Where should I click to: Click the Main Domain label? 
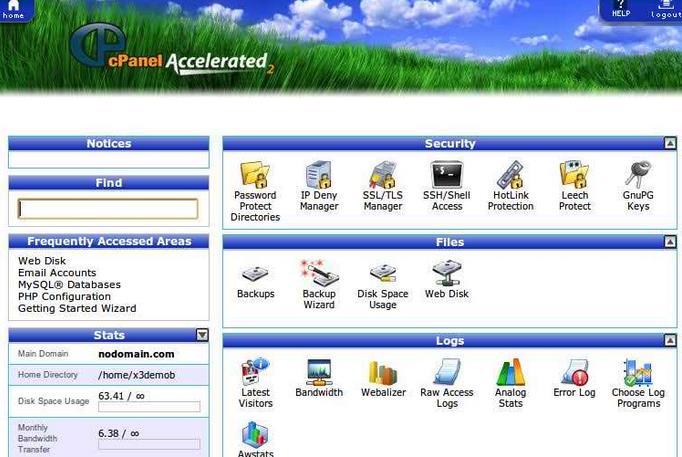[43, 354]
